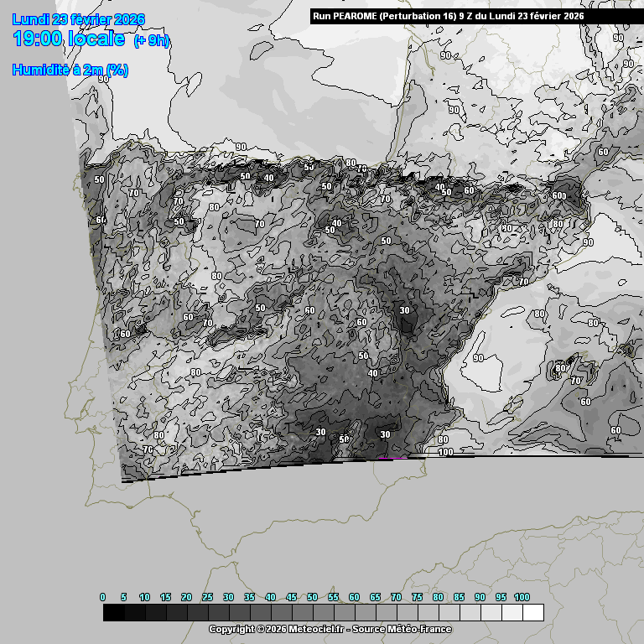Click the Run PEAROME Perturbation 16 header

[x=449, y=16]
